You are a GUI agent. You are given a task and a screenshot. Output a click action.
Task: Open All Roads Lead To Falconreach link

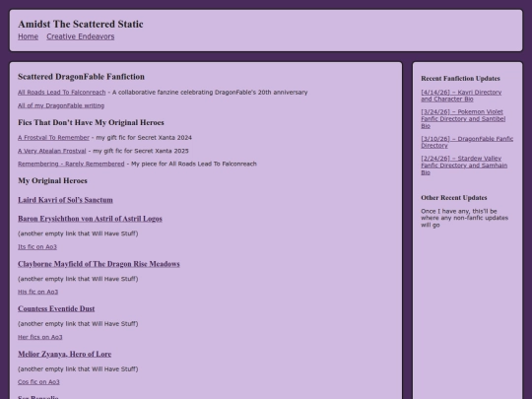click(x=62, y=93)
